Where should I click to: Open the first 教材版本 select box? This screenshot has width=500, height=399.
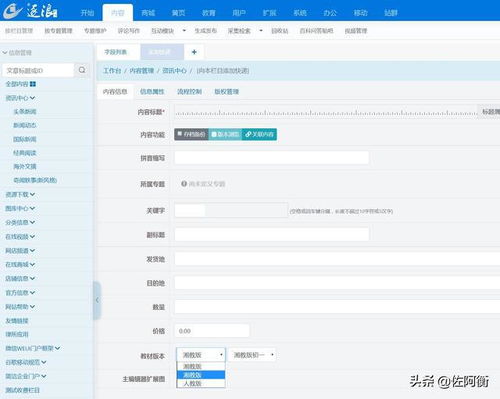coord(201,355)
